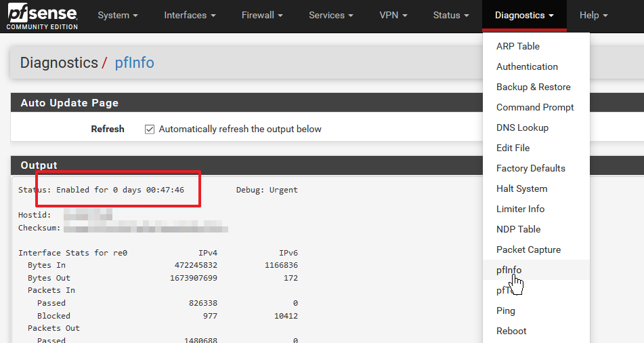Click the 'Packets In' row label
The image size is (644, 343).
click(x=51, y=290)
